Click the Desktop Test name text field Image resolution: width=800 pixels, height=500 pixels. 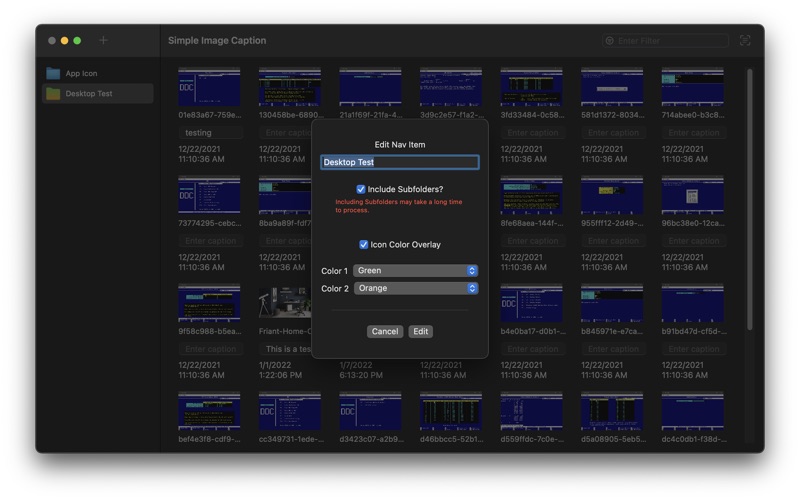click(x=399, y=162)
